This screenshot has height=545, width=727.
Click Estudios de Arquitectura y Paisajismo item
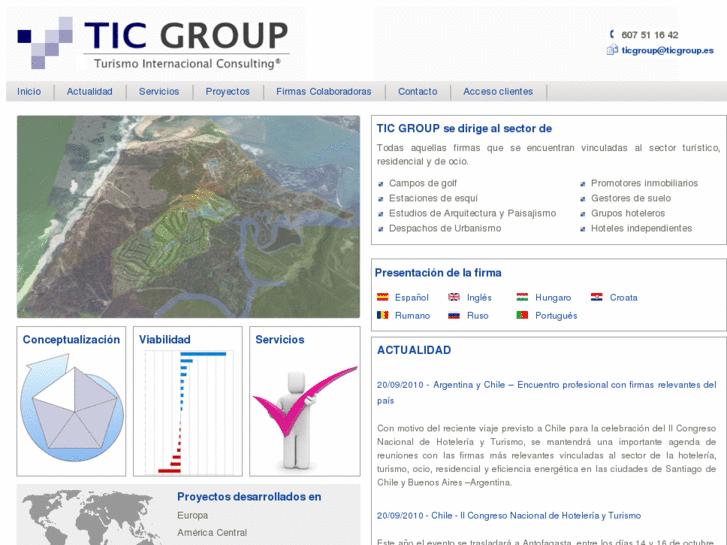pyautogui.click(x=472, y=213)
